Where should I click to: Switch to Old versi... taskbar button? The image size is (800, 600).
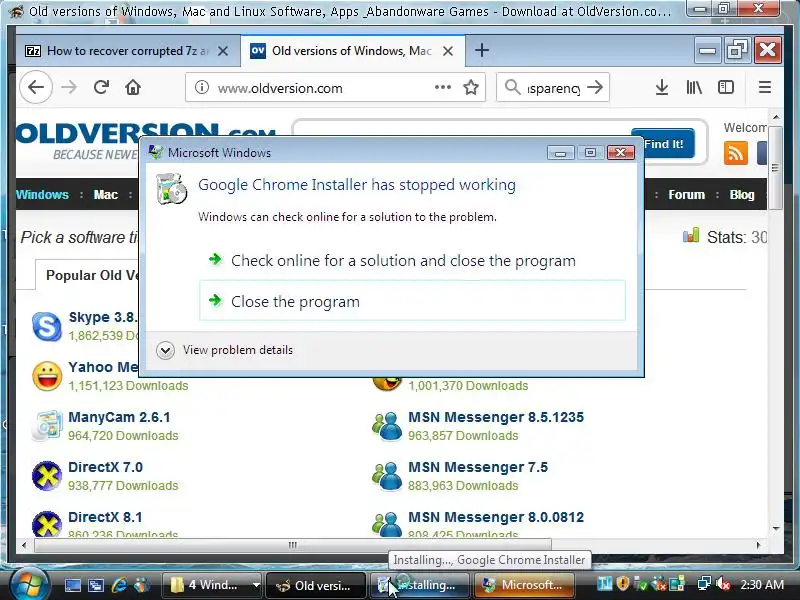[315, 585]
